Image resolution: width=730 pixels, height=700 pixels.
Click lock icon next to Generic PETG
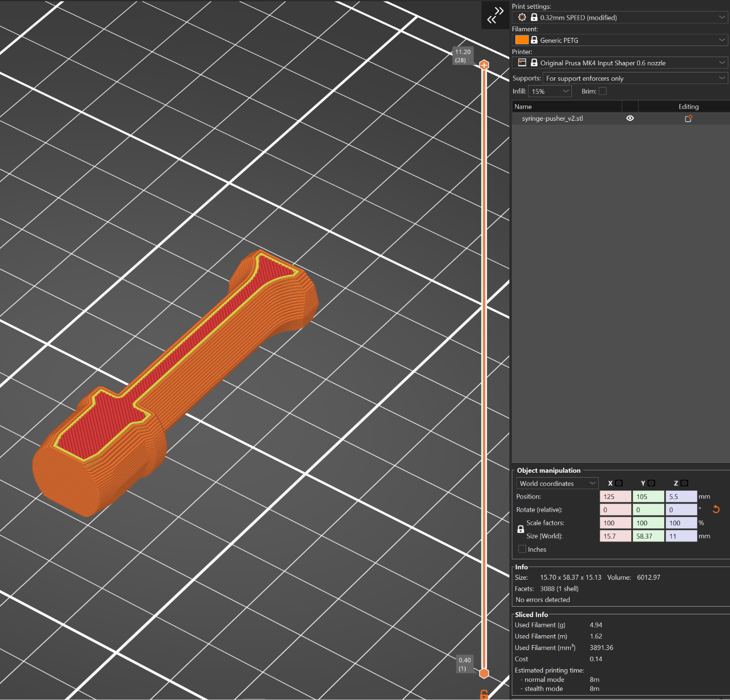click(x=534, y=40)
